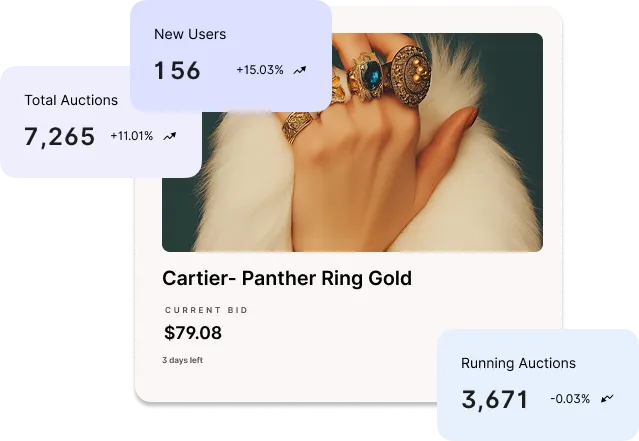Viewport: 639px width, 441px height.
Task: Select the Running Auctions card label
Action: [x=518, y=363]
